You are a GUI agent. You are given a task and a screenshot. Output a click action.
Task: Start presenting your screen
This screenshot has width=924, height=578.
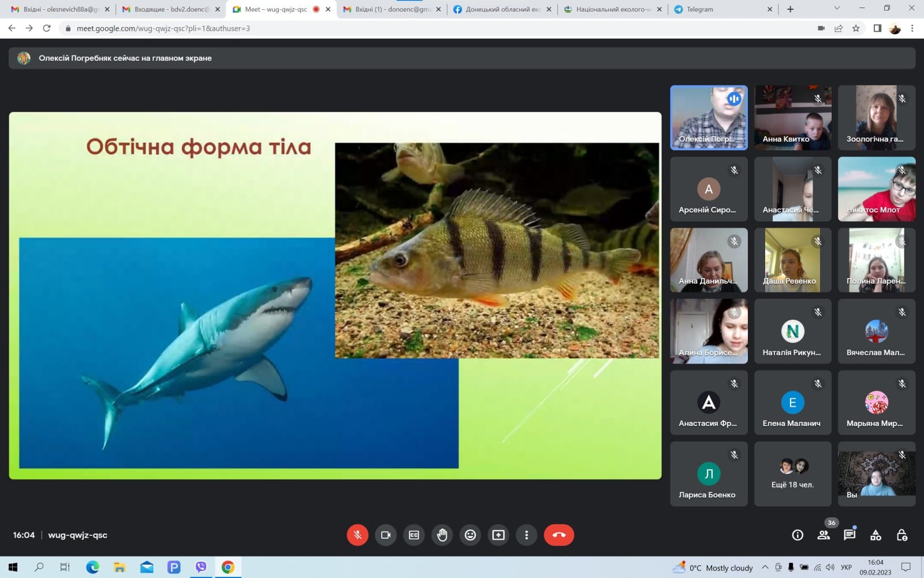point(498,535)
